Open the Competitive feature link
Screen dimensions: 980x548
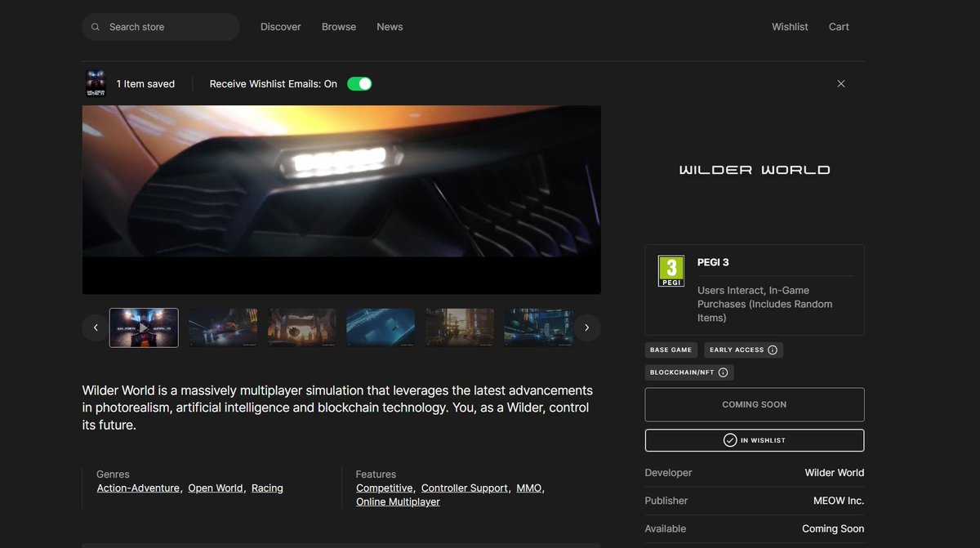[385, 488]
